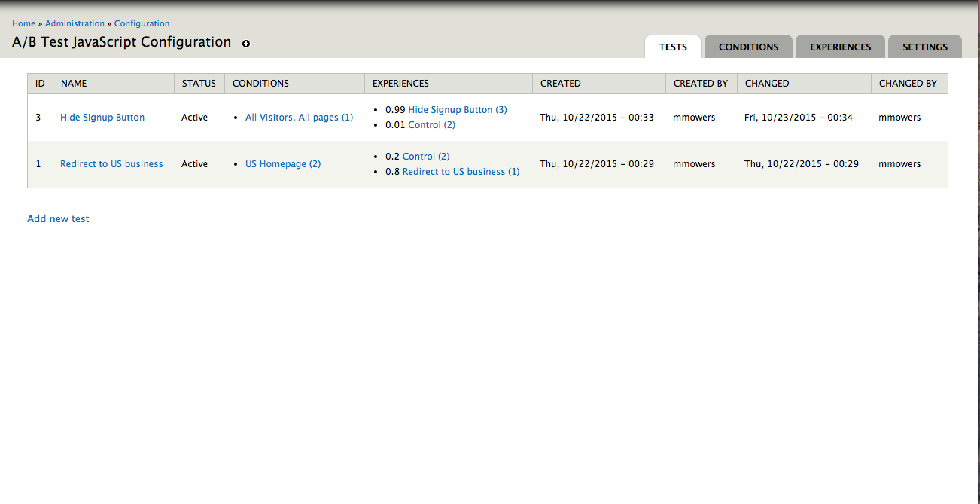This screenshot has height=504, width=980.
Task: Open the EXPERIENCES tab
Action: pyautogui.click(x=840, y=47)
